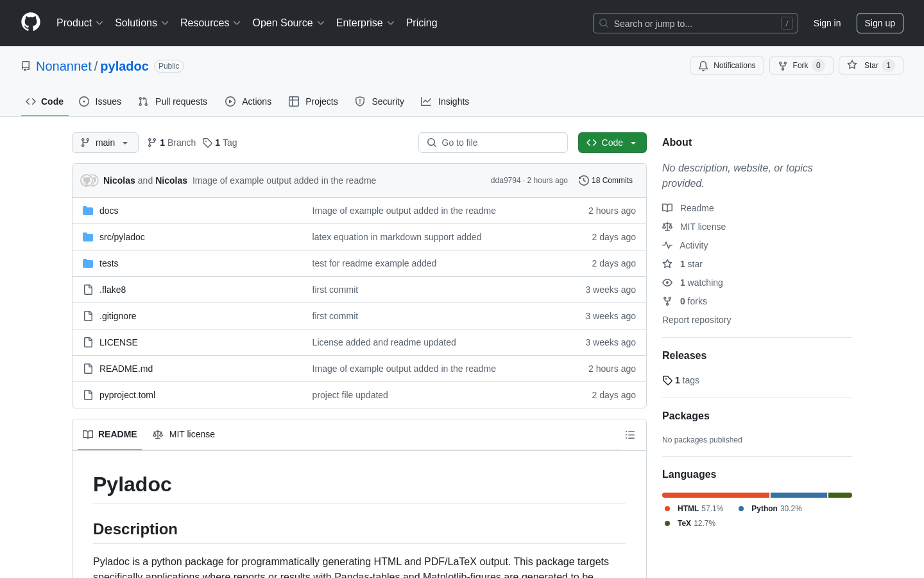Click the Sign in link
Viewport: 924px width, 578px height.
click(827, 23)
